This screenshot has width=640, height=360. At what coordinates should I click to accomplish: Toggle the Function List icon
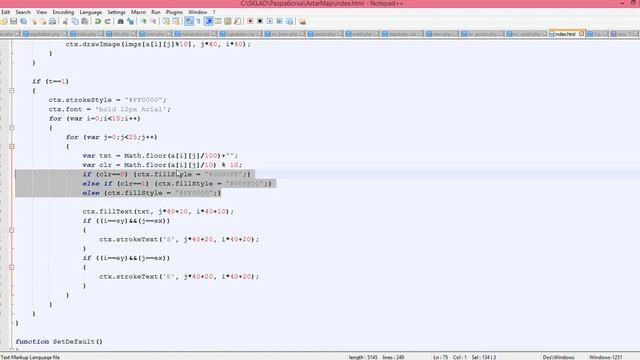pos(238,21)
